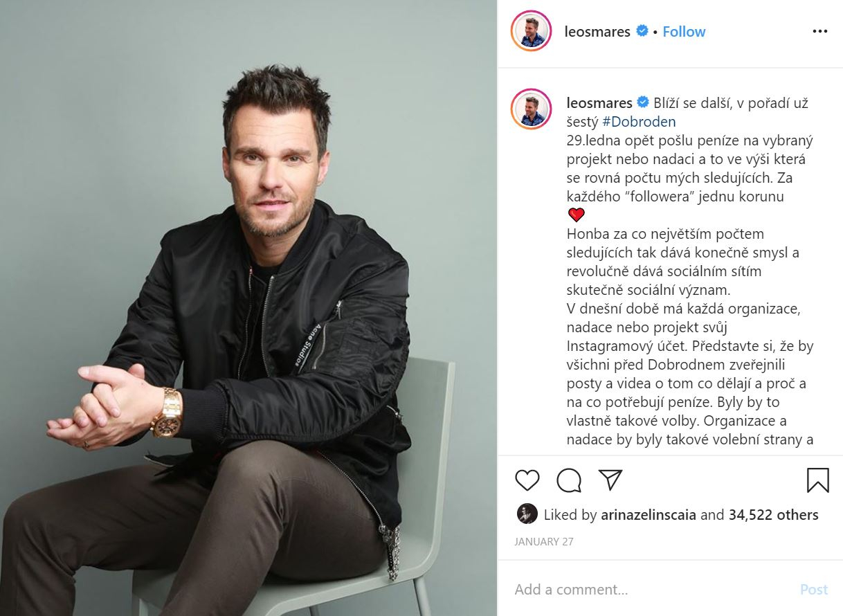Show the list of 34,522 others who liked
The height and width of the screenshot is (616, 843).
click(773, 515)
